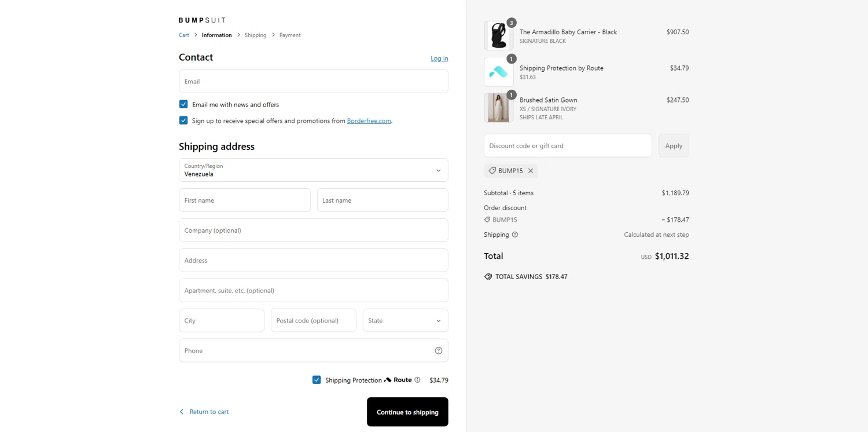This screenshot has width=868, height=432.
Task: Focus the Apartment, suite field
Action: coord(314,291)
